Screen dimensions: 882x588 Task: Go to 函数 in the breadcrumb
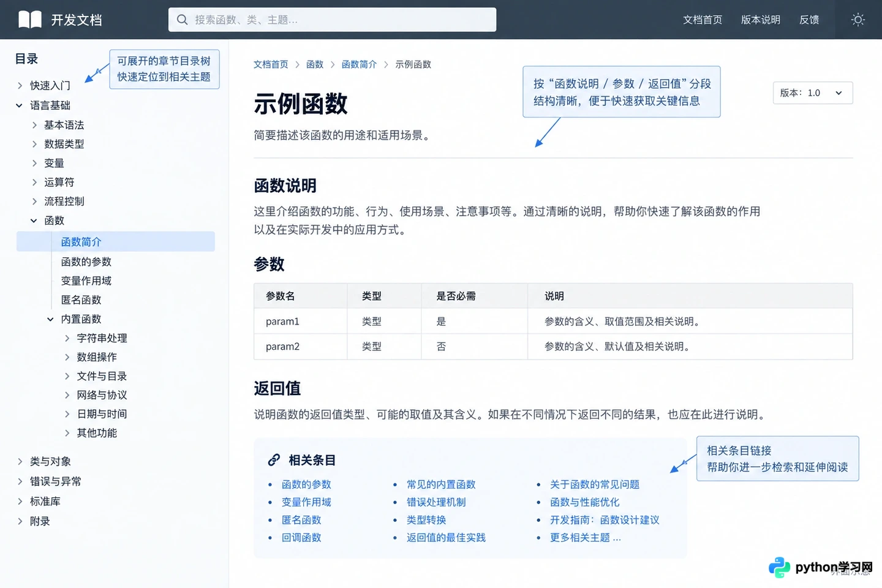[x=315, y=64]
